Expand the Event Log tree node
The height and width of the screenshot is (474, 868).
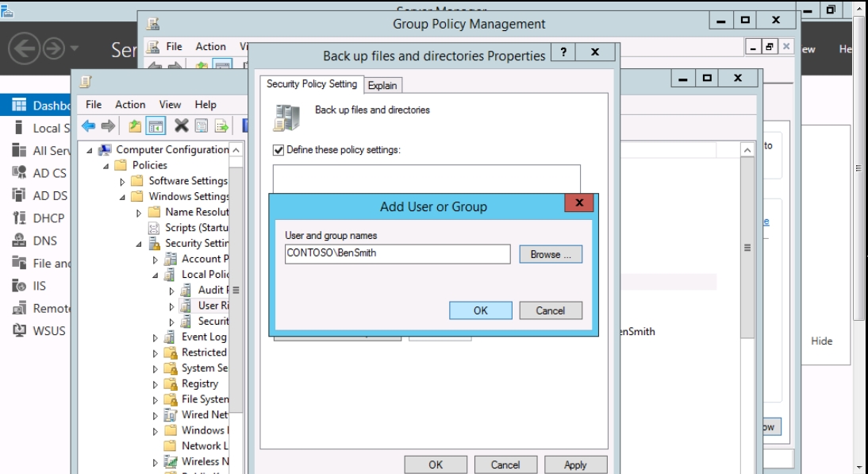point(156,337)
